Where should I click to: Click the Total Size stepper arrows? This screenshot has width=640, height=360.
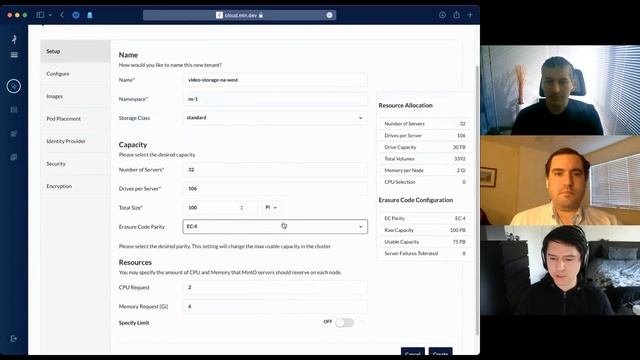pos(242,208)
